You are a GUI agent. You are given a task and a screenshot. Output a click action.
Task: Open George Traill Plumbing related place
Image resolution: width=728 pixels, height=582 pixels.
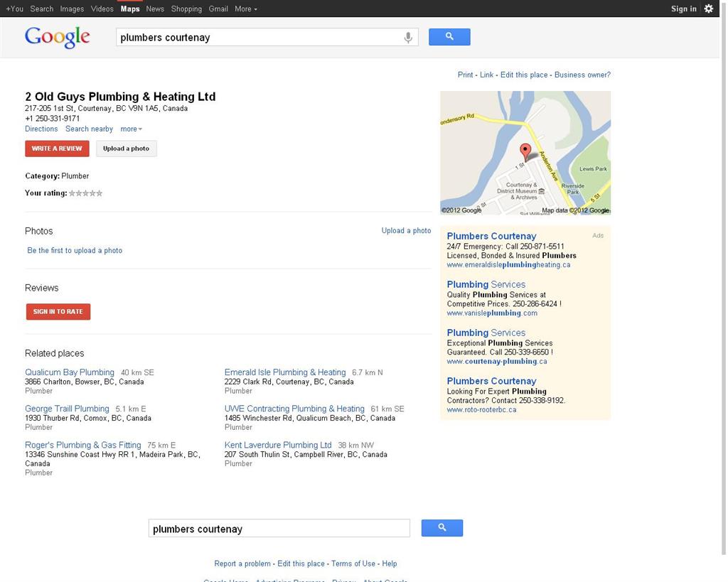coord(67,409)
